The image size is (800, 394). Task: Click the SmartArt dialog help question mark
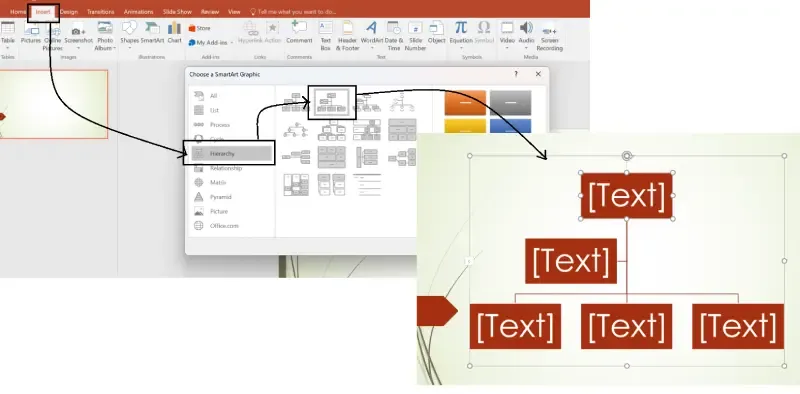516,74
